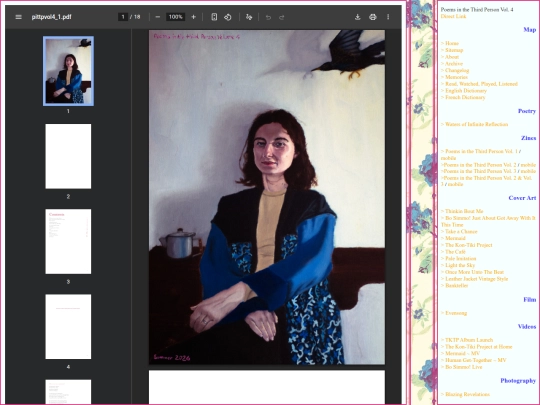Open the annotate draw tool
Screen dimensions: 540x405
click(249, 17)
